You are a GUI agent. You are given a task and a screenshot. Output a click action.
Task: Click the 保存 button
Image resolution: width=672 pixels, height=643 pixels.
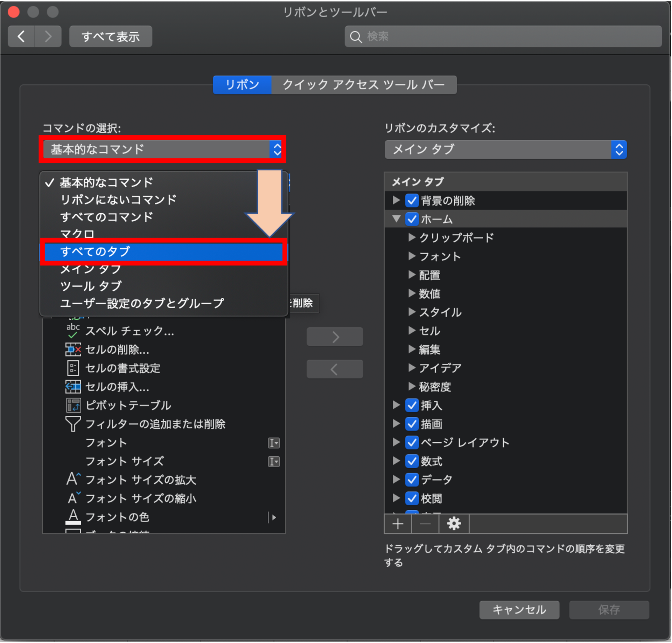609,610
